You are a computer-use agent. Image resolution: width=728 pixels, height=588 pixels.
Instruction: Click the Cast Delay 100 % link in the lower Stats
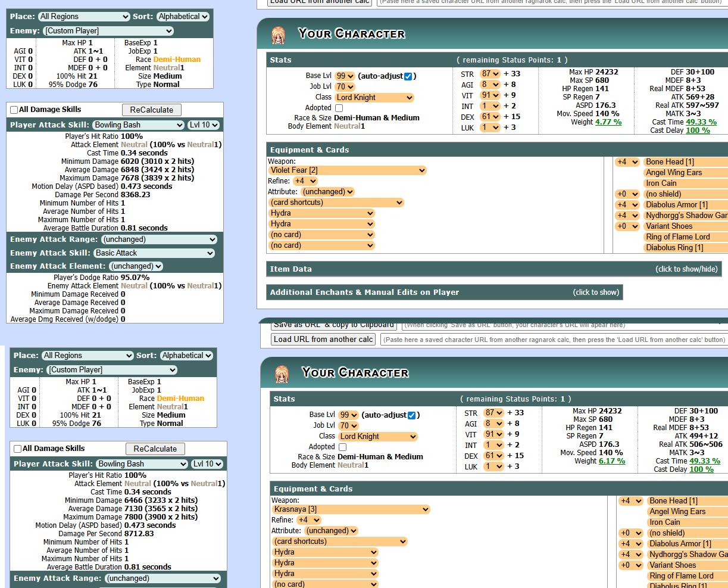[701, 469]
